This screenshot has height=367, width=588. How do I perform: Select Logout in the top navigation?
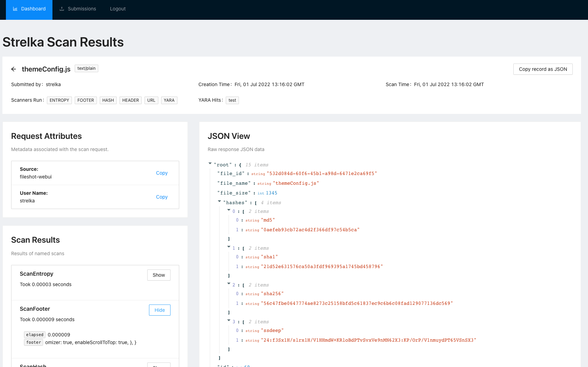(x=118, y=9)
